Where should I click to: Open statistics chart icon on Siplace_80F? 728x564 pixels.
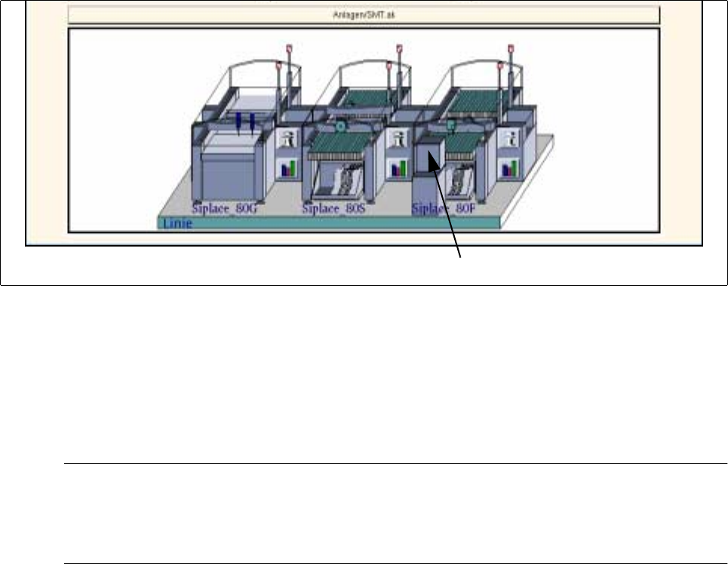click(x=510, y=168)
